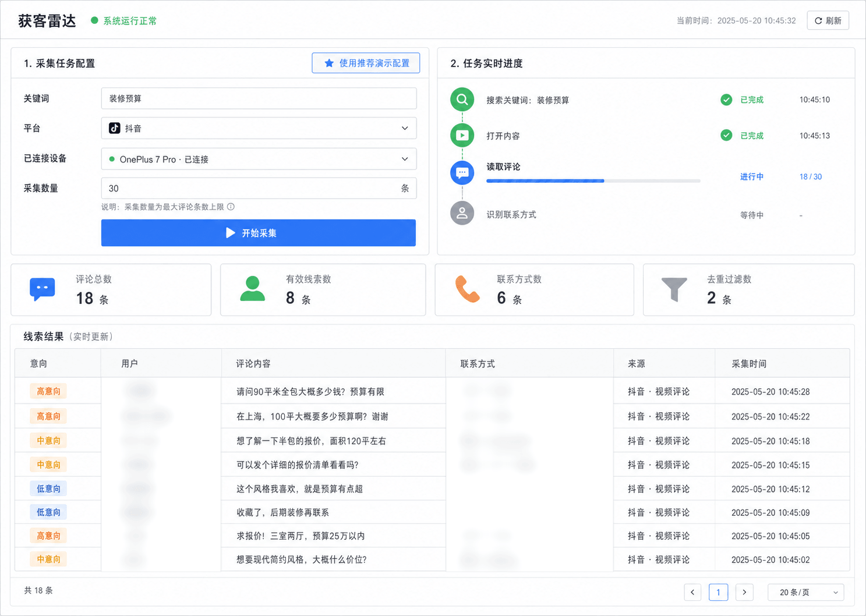Click the 采集数量 number input
Image resolution: width=866 pixels, height=616 pixels.
(x=259, y=188)
